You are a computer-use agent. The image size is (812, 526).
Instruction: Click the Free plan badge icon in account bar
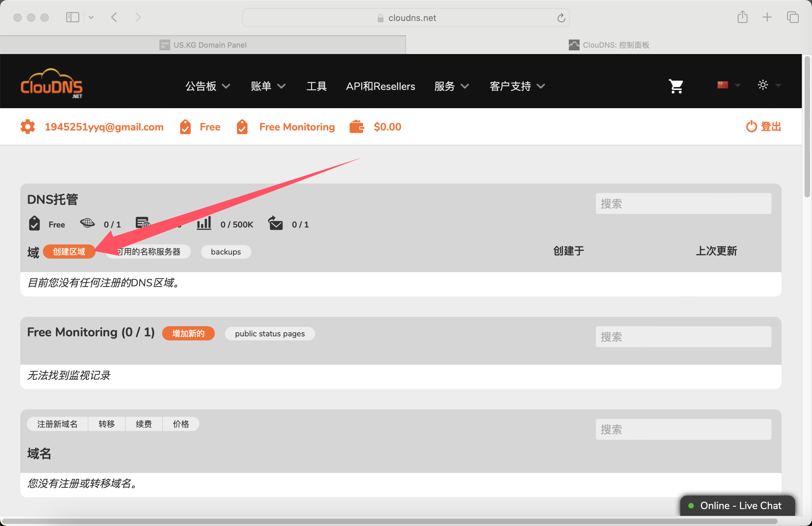(x=185, y=127)
